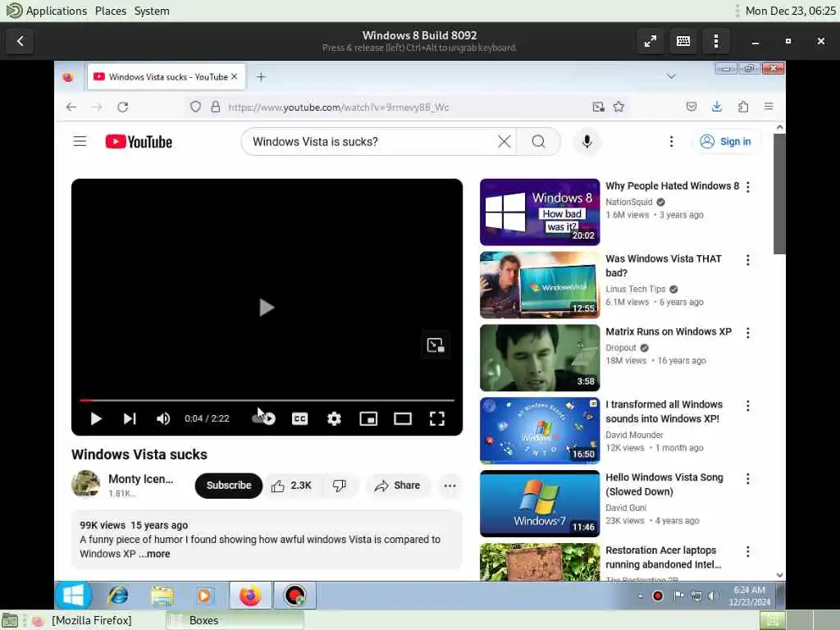Image resolution: width=840 pixels, height=630 pixels.
Task: Like the video with thumbs up
Action: [291, 486]
